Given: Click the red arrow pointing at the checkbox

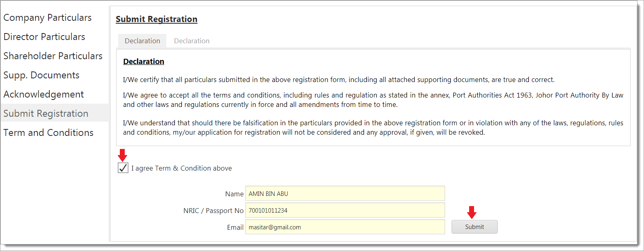Looking at the screenshot, I should (x=122, y=155).
